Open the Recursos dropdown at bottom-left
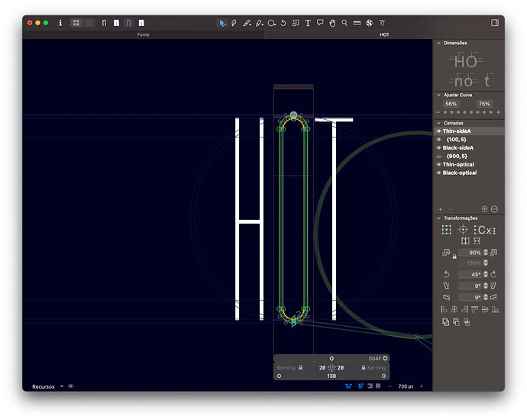This screenshot has height=420, width=527. click(x=47, y=386)
